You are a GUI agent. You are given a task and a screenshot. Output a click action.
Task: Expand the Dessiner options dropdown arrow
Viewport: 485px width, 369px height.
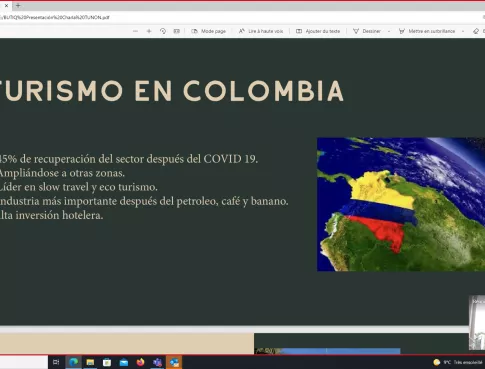pyautogui.click(x=389, y=31)
